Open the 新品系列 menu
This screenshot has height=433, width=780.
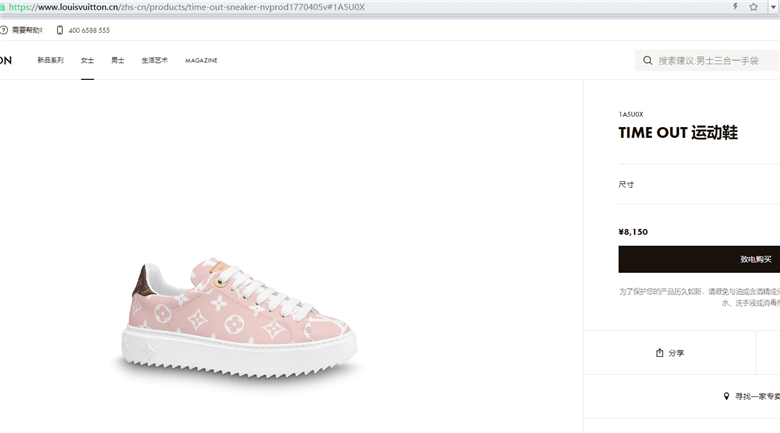50,60
